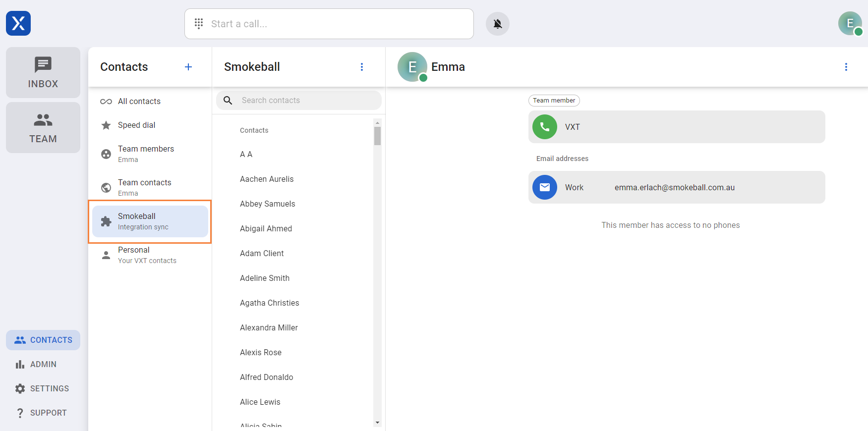Select All contacts list
The width and height of the screenshot is (868, 431).
[150, 101]
